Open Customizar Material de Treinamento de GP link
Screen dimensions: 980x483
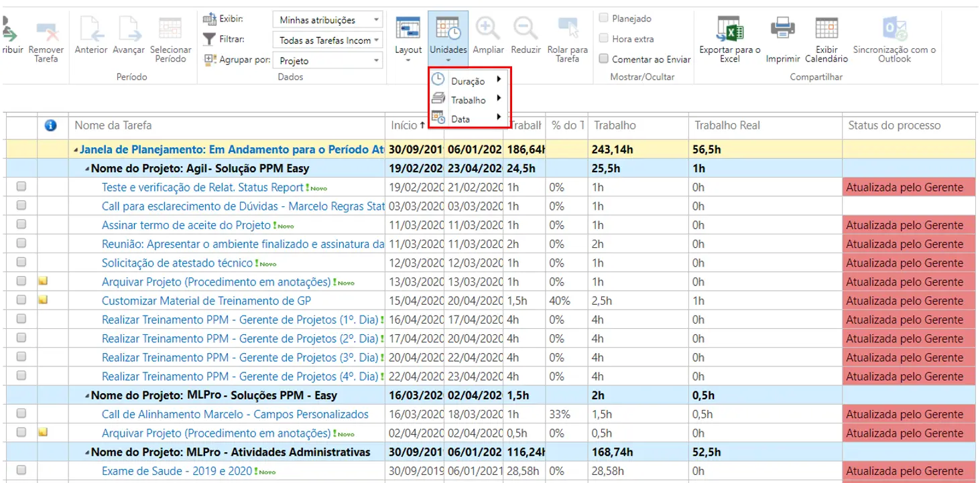(206, 301)
